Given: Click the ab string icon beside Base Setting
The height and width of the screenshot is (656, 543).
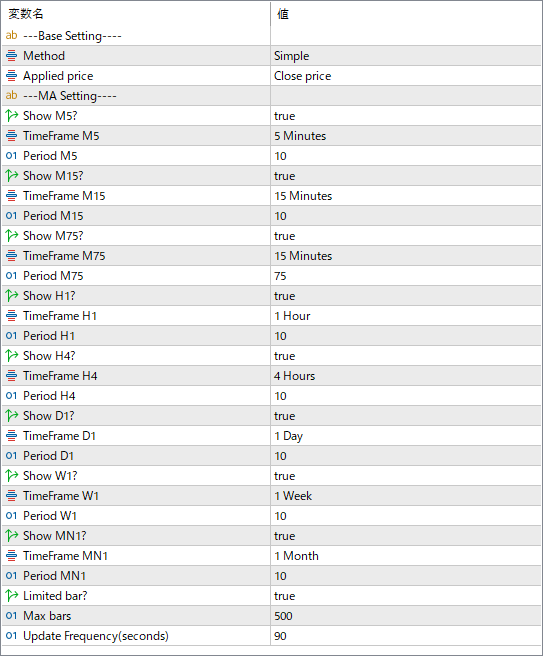Looking at the screenshot, I should [x=12, y=36].
